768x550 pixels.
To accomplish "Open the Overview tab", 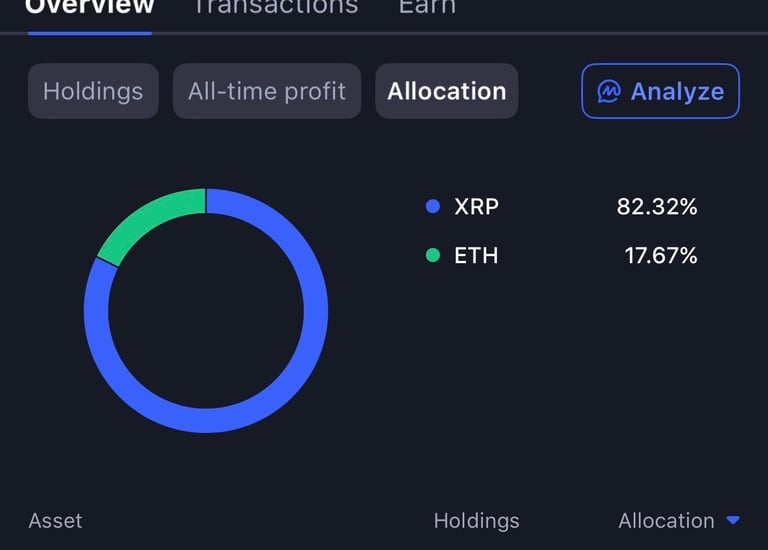I will click(90, 8).
